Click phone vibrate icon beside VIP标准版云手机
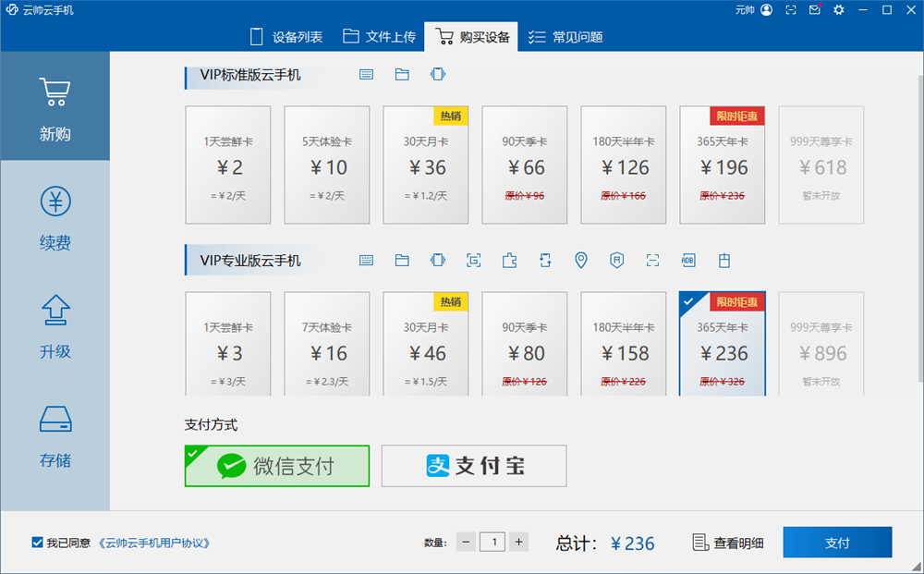 coord(438,74)
